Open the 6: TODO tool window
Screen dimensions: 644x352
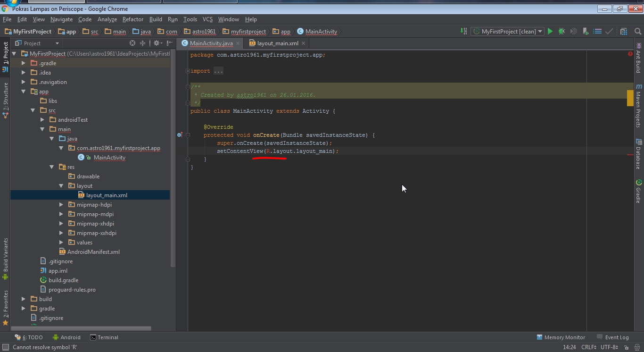pos(29,337)
